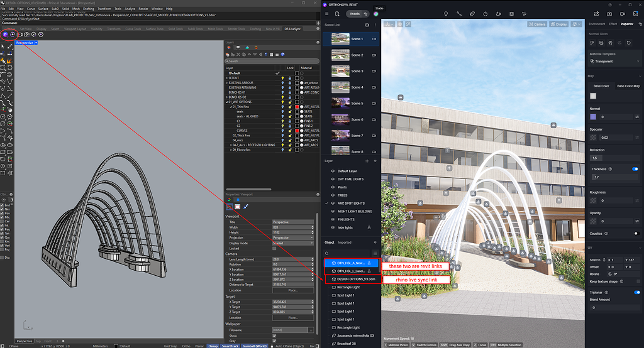Open Rhino Layers panel gear options
644x348 pixels.
click(x=318, y=42)
